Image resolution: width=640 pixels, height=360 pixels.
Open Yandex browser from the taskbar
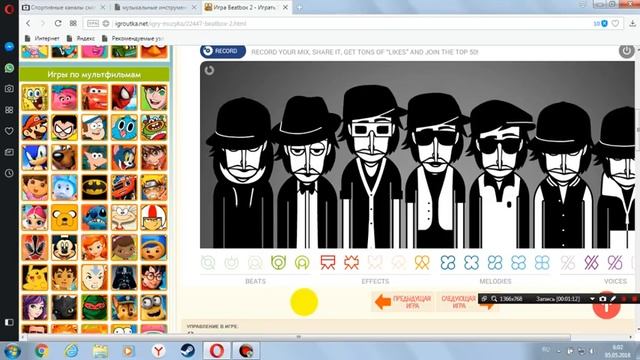[x=158, y=351]
